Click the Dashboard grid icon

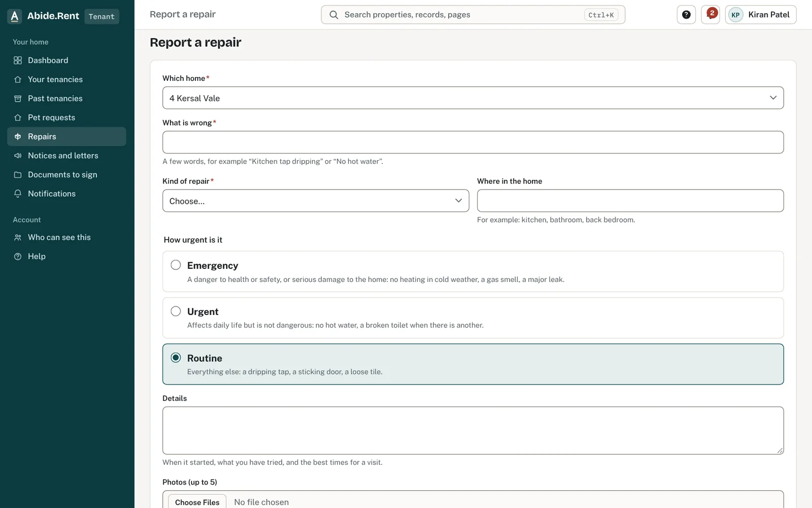tap(18, 60)
